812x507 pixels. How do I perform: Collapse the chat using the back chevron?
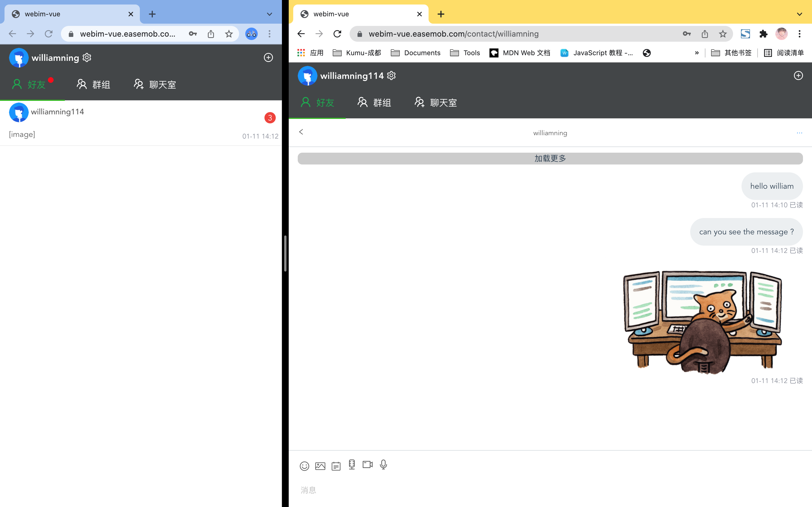[x=301, y=132]
